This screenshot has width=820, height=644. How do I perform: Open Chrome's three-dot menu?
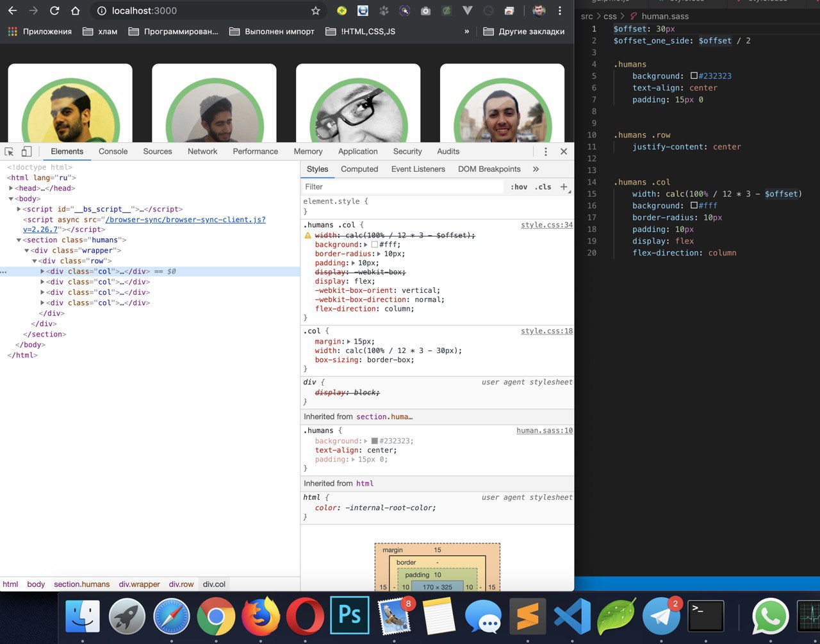560,11
